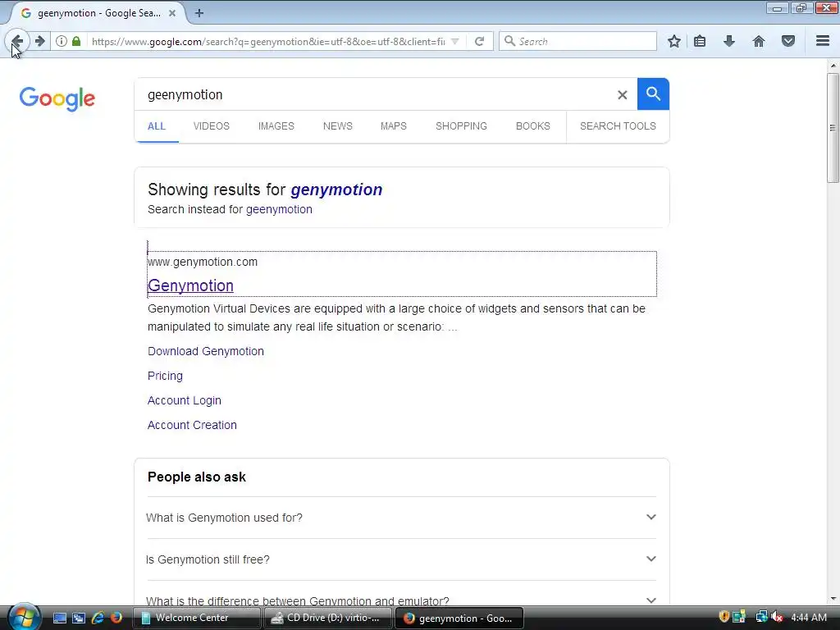840x630 pixels.
Task: Search instead for geenymotion link
Action: tap(279, 209)
